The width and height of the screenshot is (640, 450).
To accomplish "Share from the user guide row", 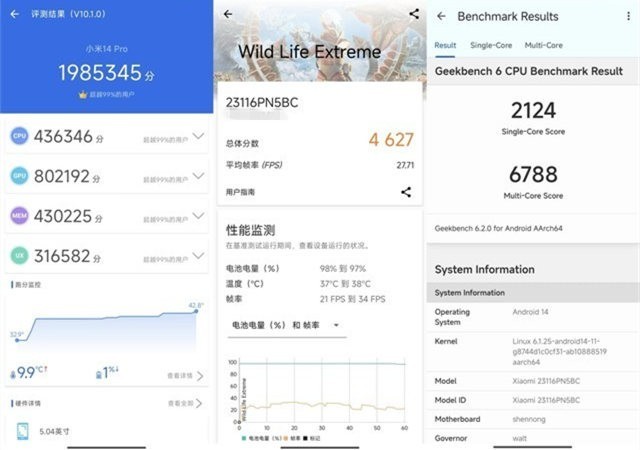I will pyautogui.click(x=406, y=192).
